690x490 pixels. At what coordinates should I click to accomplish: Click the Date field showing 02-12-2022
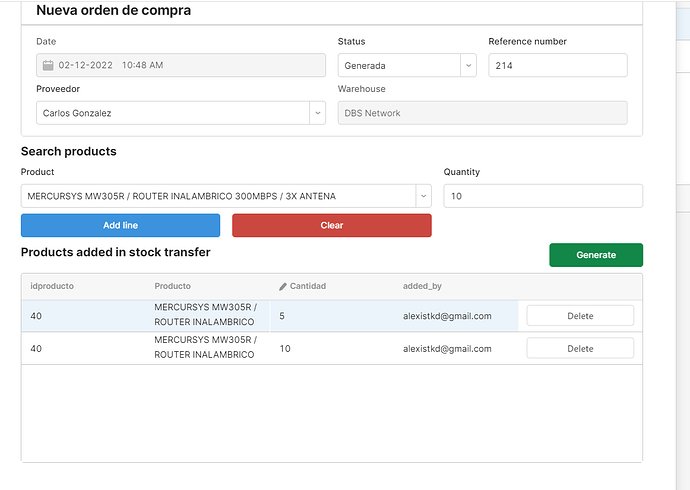tap(181, 65)
